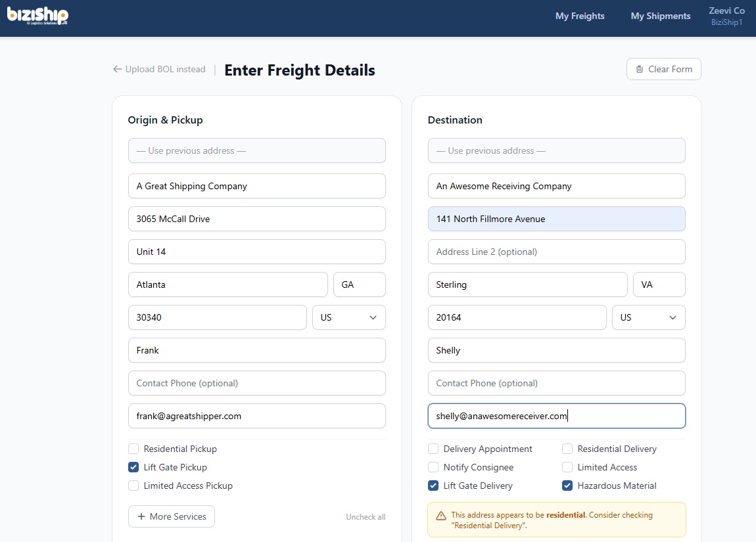This screenshot has height=542, width=756.
Task: Open My Freights page
Action: (580, 16)
